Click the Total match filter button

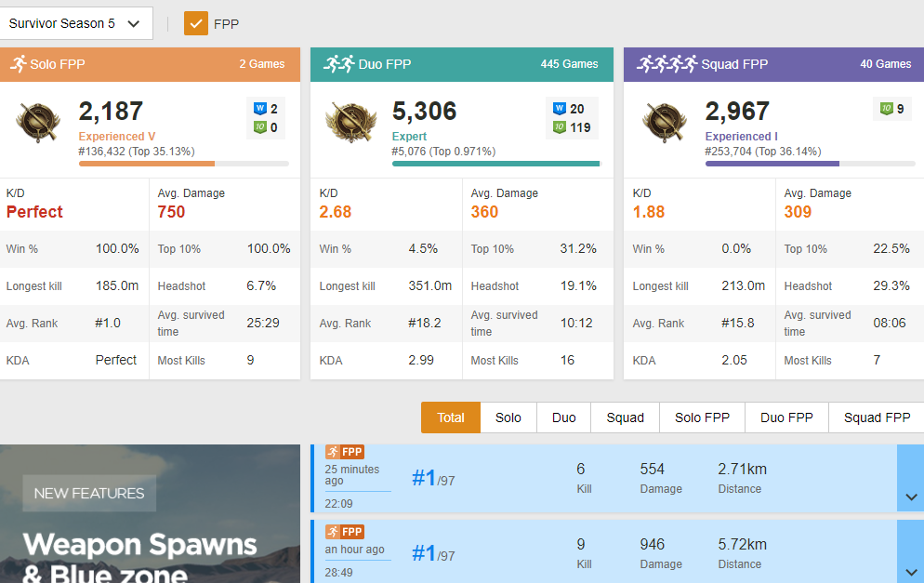click(450, 417)
